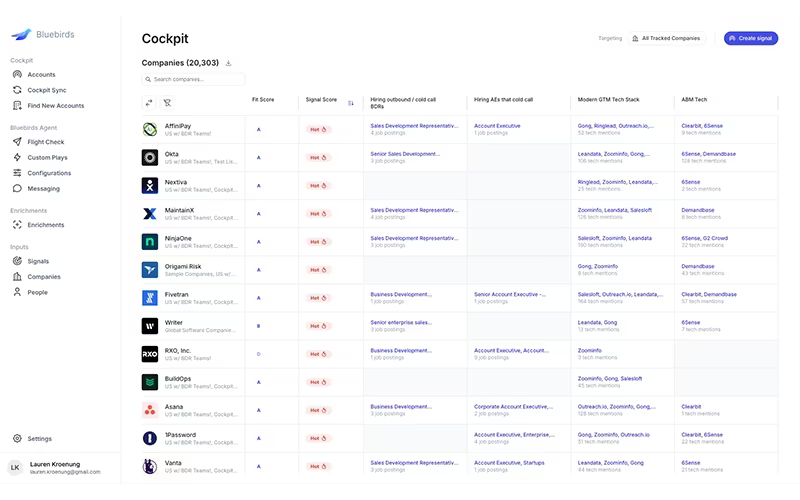Click the Origami Risk company logo
This screenshot has height=500, width=800.
pos(149,270)
